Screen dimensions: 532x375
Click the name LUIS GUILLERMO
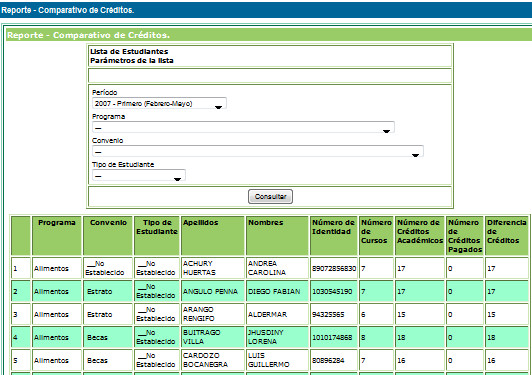tap(269, 360)
